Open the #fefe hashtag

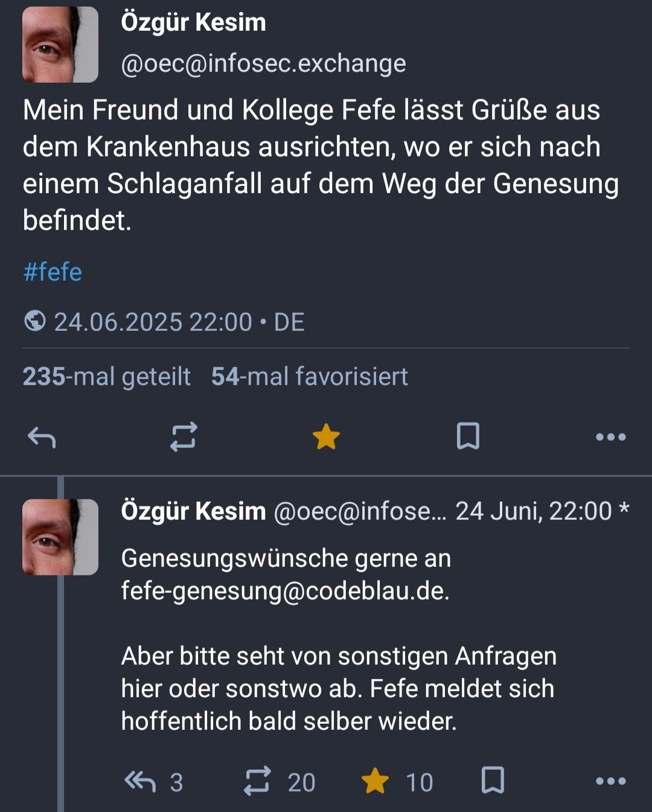point(53,272)
